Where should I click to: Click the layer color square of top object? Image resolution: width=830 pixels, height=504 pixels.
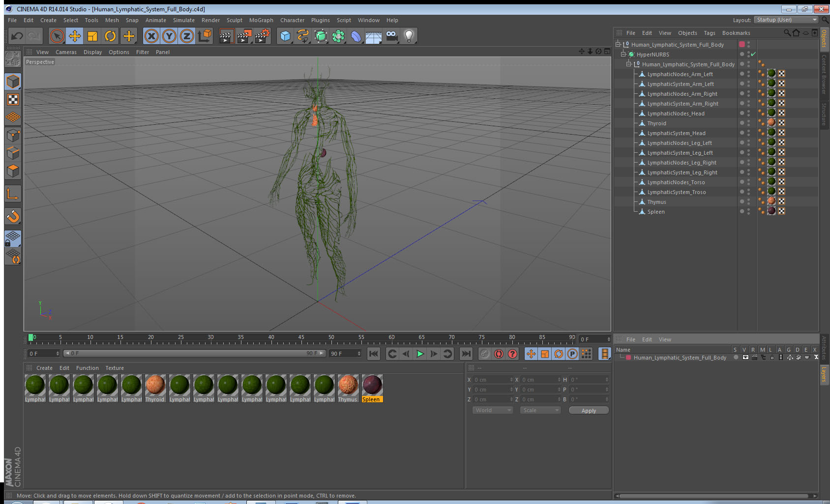click(x=742, y=44)
